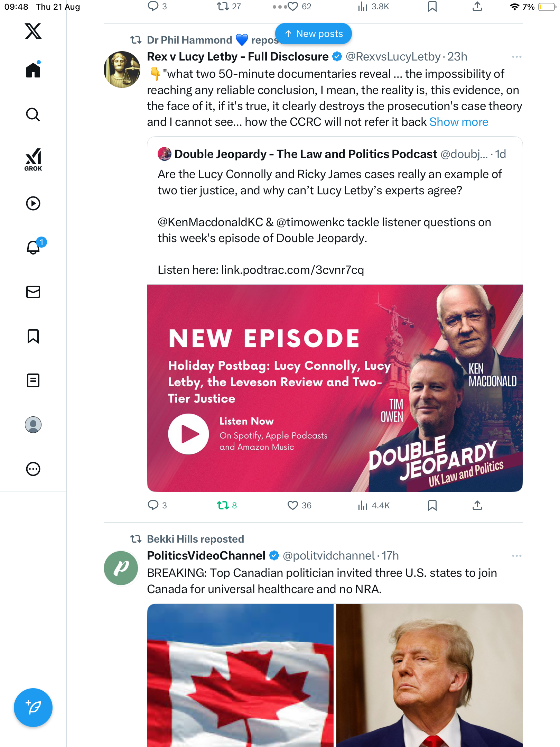Viewport: 560px width, 747px height.
Task: Bookmark the Rex v Lucy Letby post
Action: [x=432, y=506]
